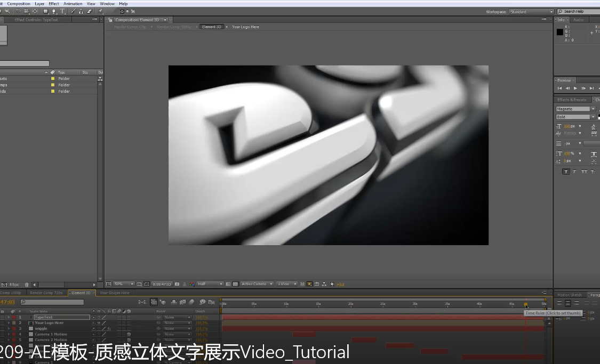This screenshot has width=600, height=364.
Task: Open Composition Mini-Flowchart in timeline
Action: point(142,302)
